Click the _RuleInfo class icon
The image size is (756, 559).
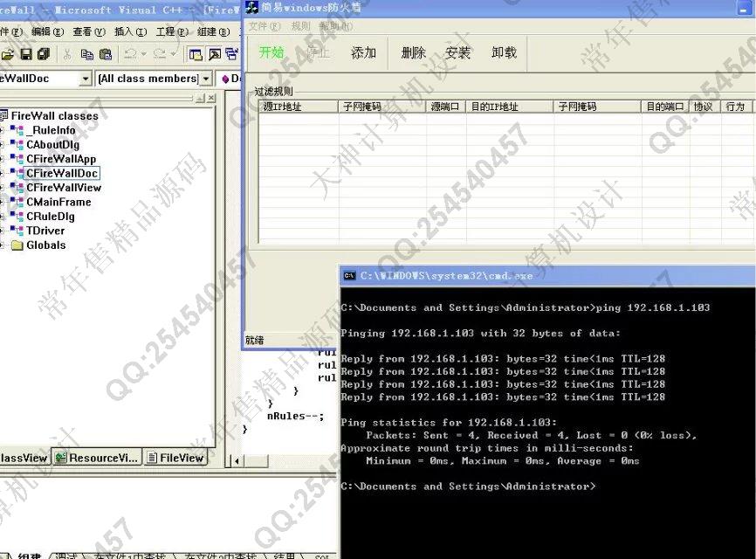[17, 130]
